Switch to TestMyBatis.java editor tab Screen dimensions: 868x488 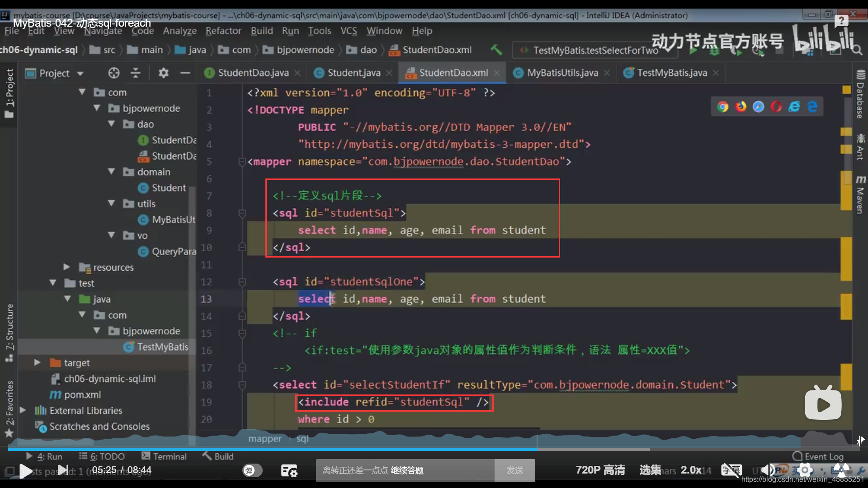[671, 73]
